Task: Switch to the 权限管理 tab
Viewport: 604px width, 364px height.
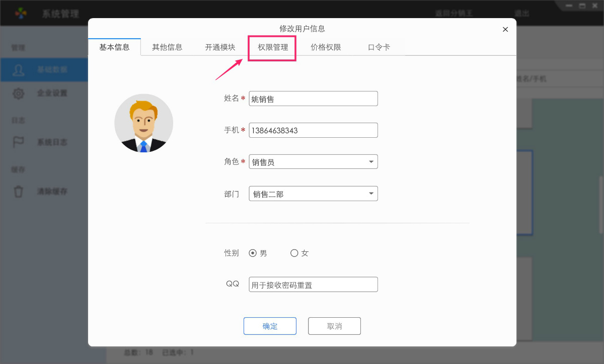Action: tap(273, 47)
